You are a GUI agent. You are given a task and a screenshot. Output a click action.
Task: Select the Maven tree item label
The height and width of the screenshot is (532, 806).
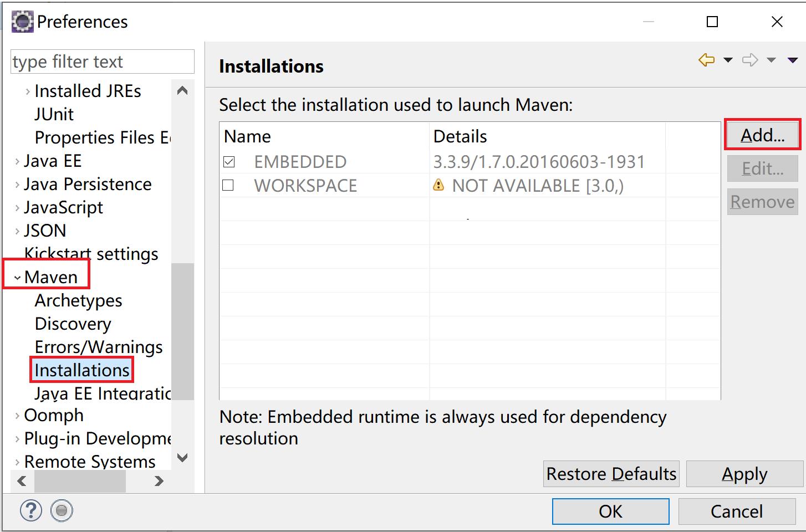coord(51,277)
